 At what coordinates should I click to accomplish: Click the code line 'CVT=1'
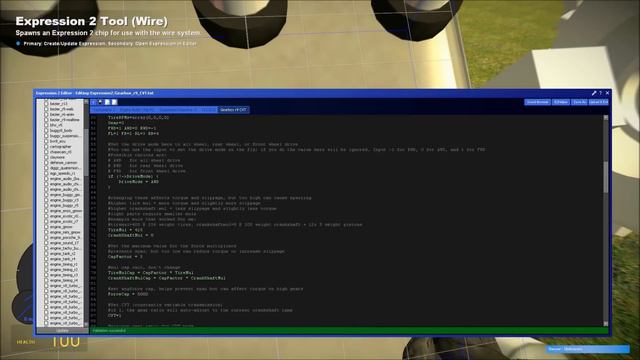point(115,316)
